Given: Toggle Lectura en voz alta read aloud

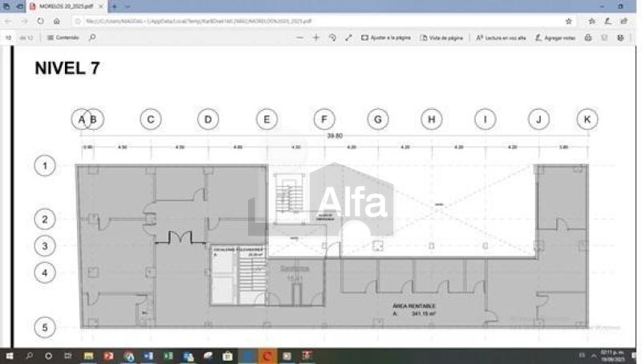Looking at the screenshot, I should point(501,38).
